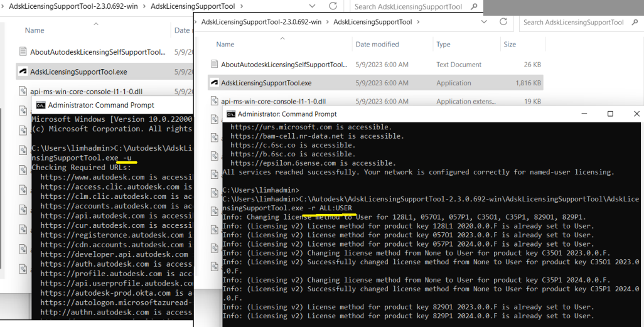Open the address history dropdown in the front Explorer window

[x=484, y=22]
